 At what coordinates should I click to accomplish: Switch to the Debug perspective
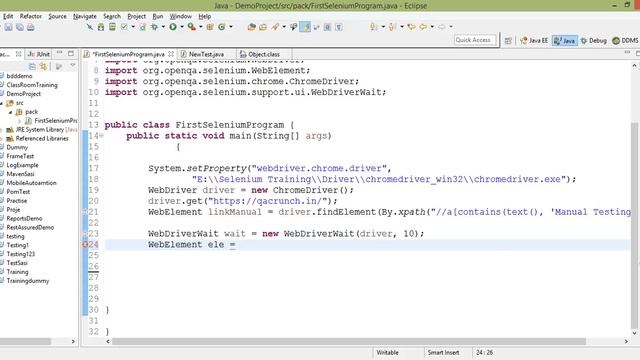tap(593, 40)
